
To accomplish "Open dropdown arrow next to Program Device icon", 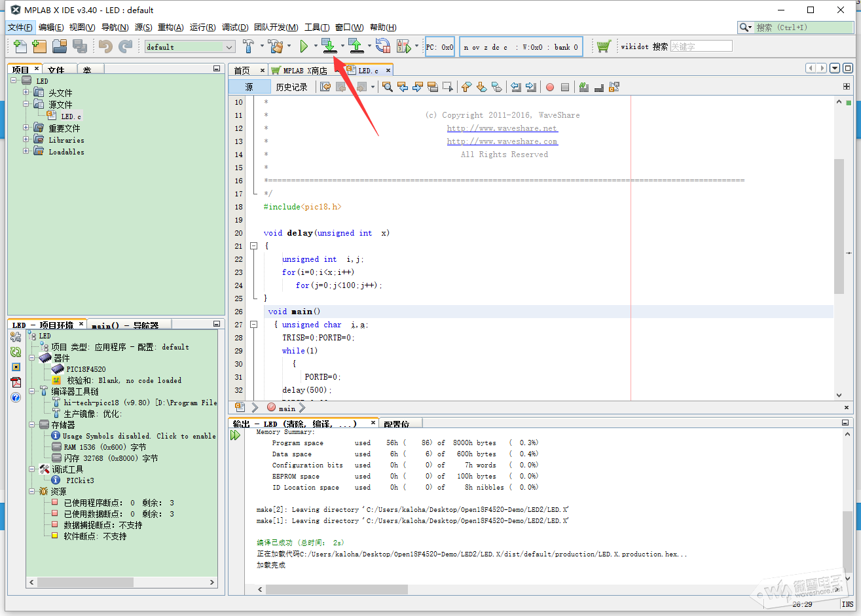I will tap(342, 46).
